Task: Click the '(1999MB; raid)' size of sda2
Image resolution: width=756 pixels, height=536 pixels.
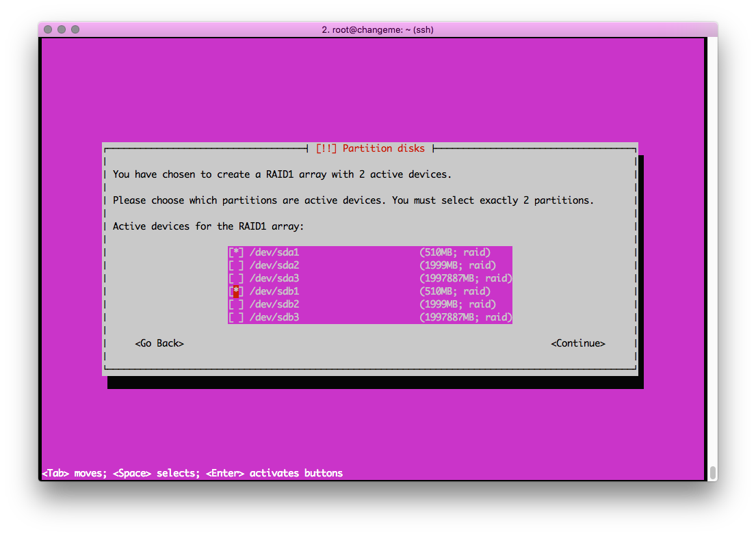Action: tap(458, 265)
